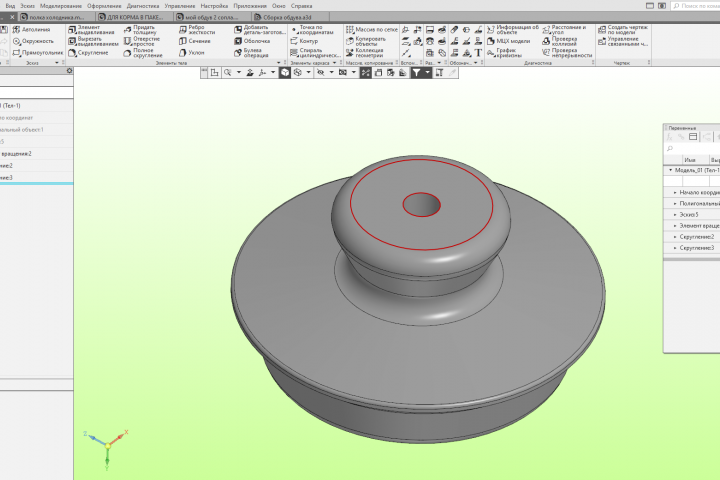This screenshot has height=480, width=720.
Task: Click the text annotation T icon
Action: click(478, 53)
